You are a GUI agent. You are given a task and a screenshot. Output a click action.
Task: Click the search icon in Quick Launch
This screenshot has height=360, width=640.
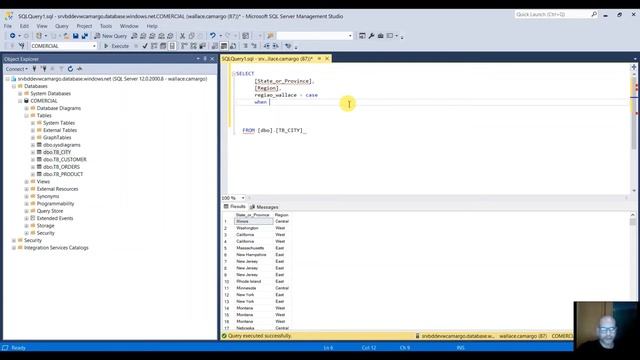point(594,14)
